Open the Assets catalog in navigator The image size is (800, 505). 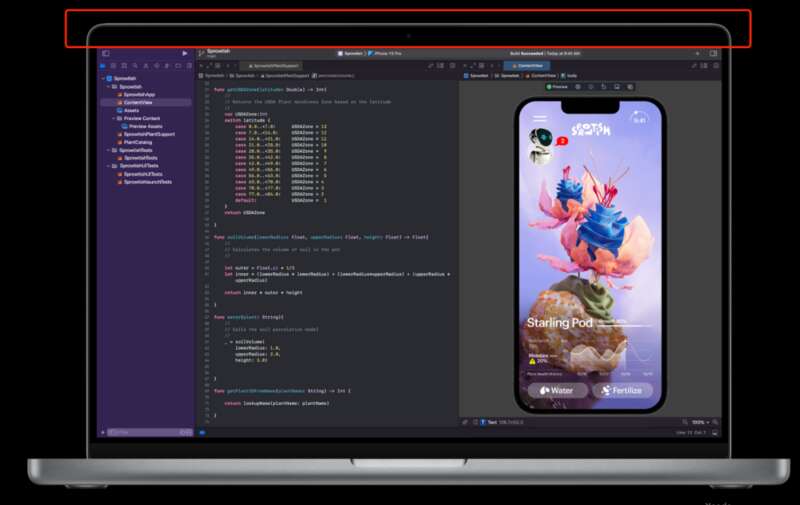point(128,110)
